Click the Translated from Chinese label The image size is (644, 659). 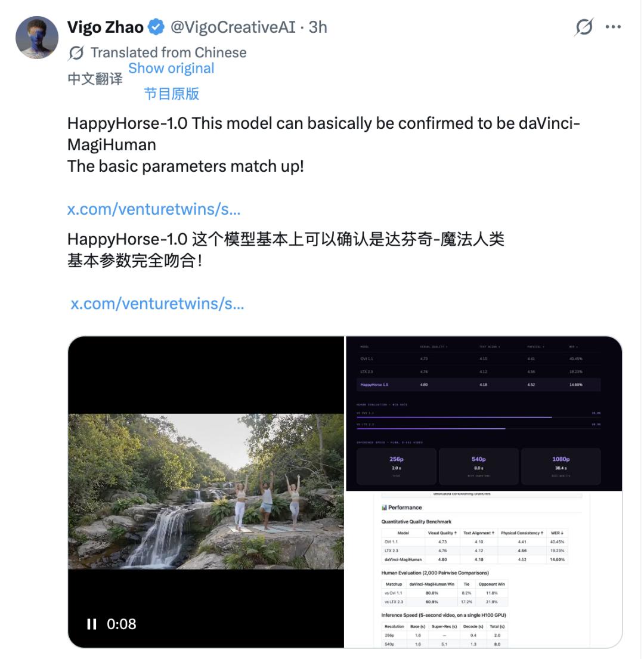click(x=169, y=52)
